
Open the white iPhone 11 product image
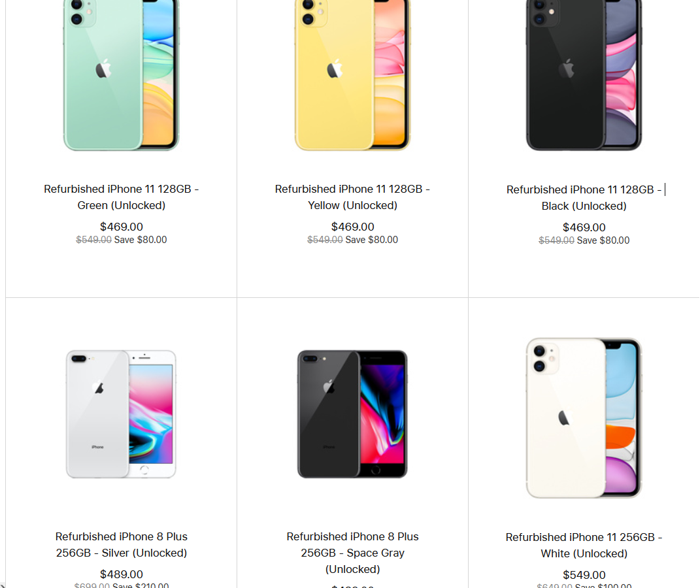584,417
